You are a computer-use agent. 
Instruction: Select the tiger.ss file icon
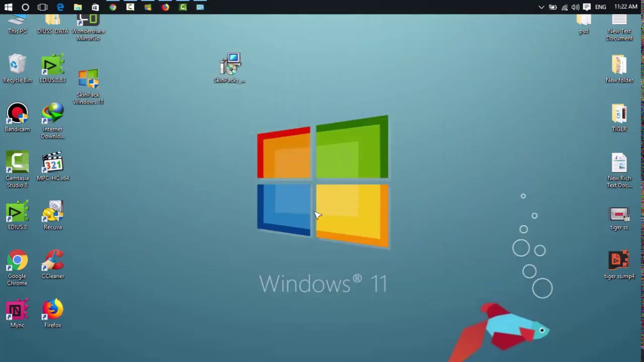(619, 219)
